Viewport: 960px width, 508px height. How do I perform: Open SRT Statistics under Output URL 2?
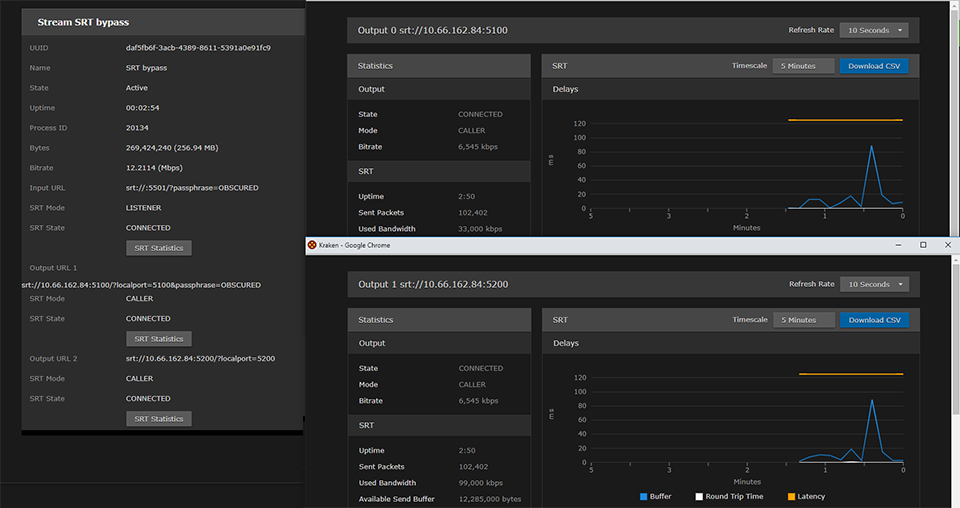(158, 419)
